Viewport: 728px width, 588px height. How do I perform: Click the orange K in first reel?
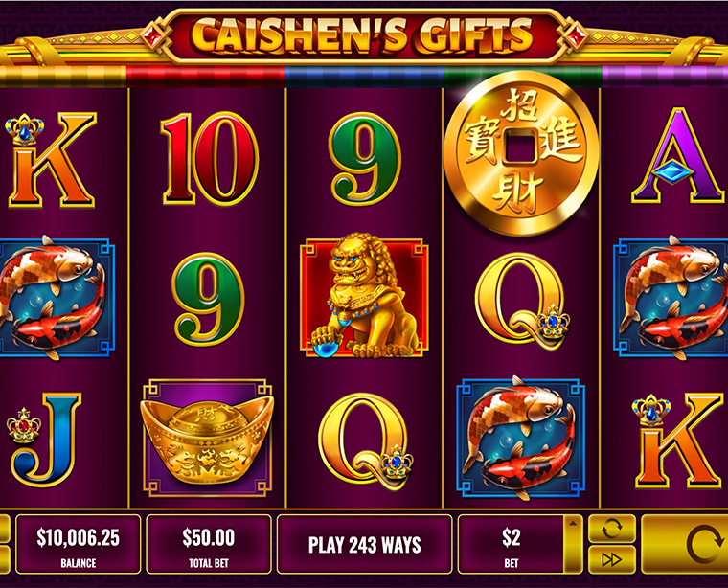51,160
